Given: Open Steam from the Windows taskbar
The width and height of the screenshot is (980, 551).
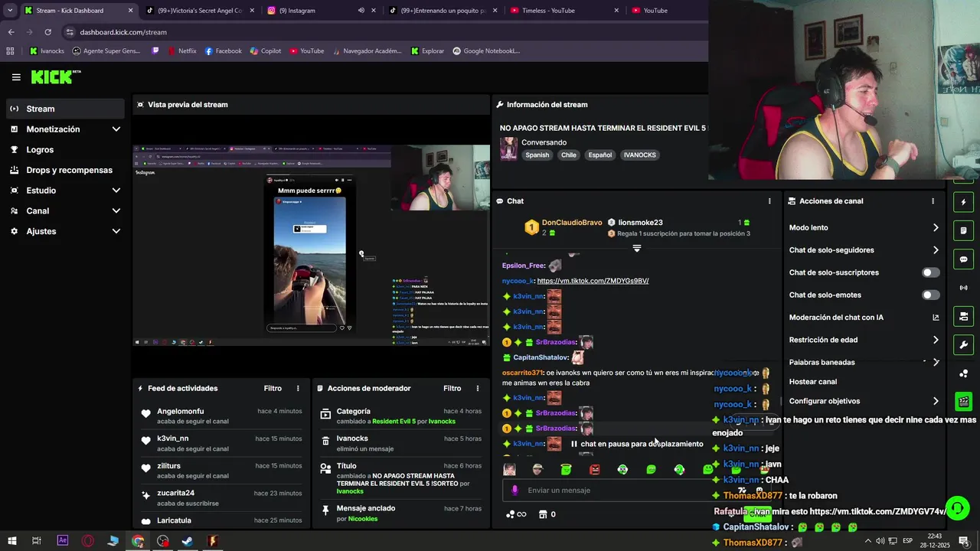Looking at the screenshot, I should coord(188,541).
